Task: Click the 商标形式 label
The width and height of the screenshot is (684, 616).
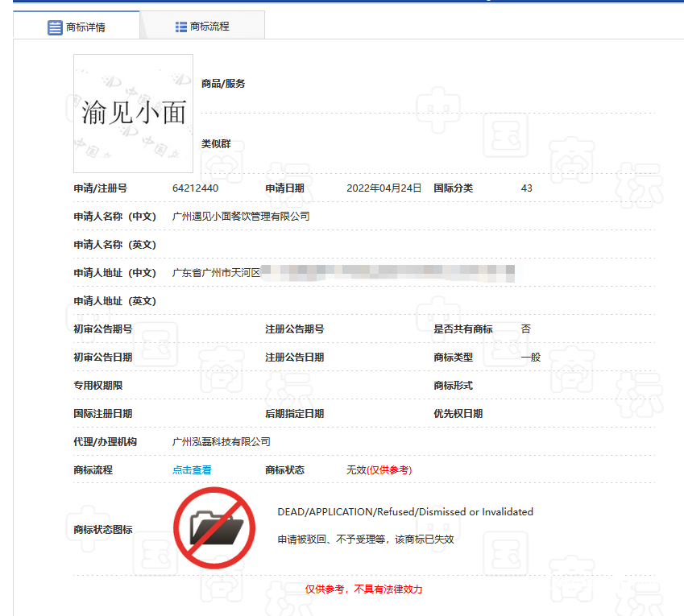Action: tap(454, 386)
